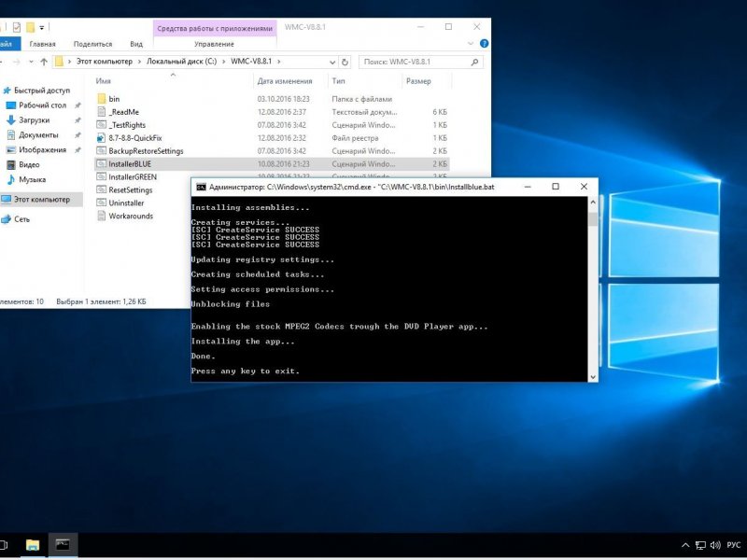Switch to the Command Prompt taskbar icon
The width and height of the screenshot is (747, 560).
click(x=63, y=545)
